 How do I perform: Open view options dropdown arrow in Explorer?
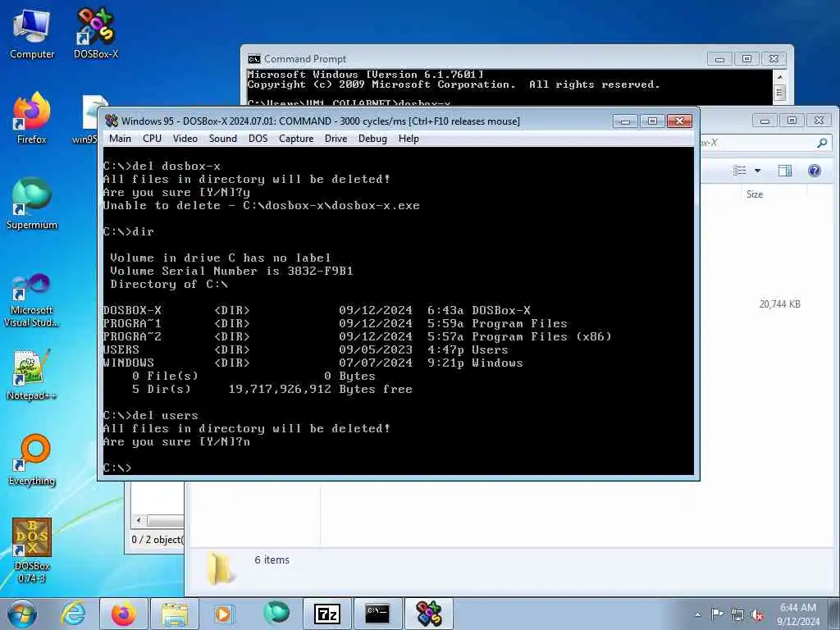pos(757,171)
